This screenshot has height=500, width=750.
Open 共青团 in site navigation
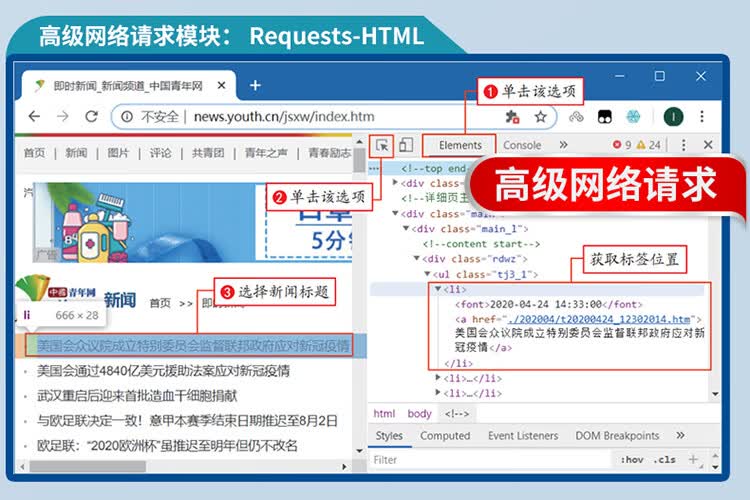coord(208,153)
